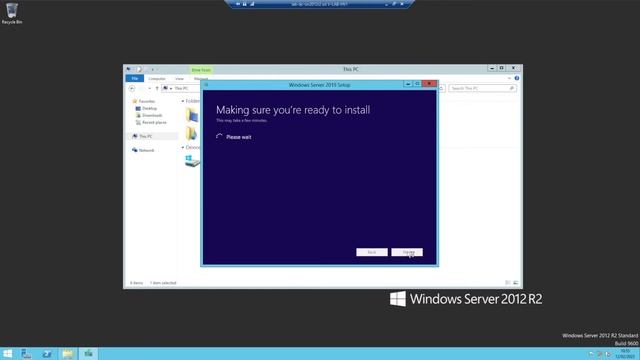Close the remote session connection bar
Screen dimensions: 640x360
(402, 4)
